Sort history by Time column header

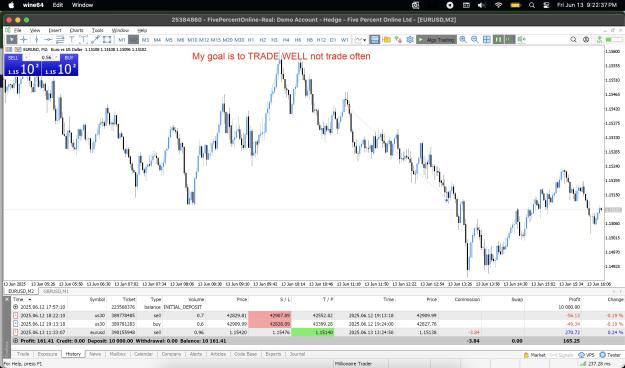pyautogui.click(x=18, y=299)
